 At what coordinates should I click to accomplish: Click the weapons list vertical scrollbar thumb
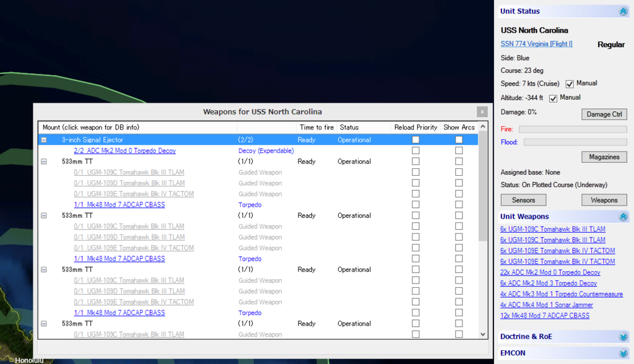pyautogui.click(x=482, y=186)
